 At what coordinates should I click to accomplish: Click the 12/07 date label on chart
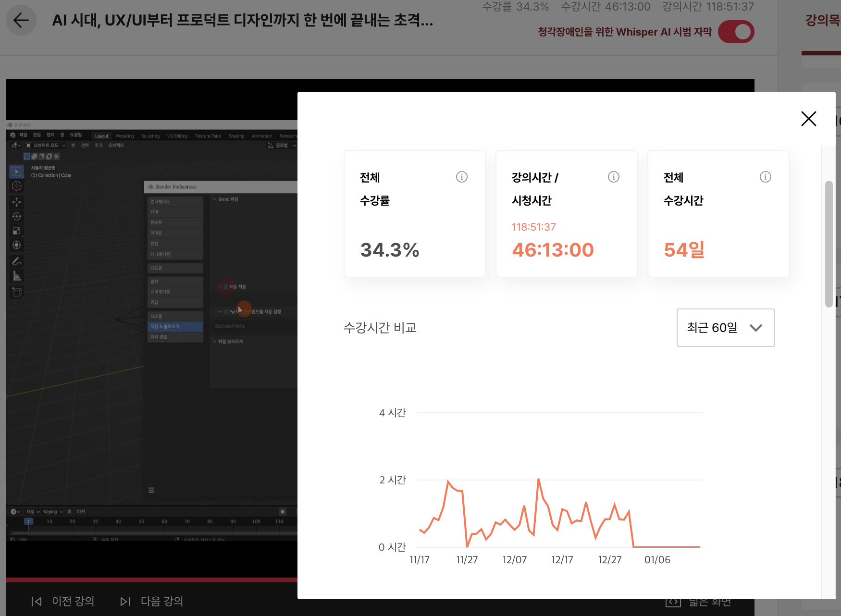(x=514, y=560)
